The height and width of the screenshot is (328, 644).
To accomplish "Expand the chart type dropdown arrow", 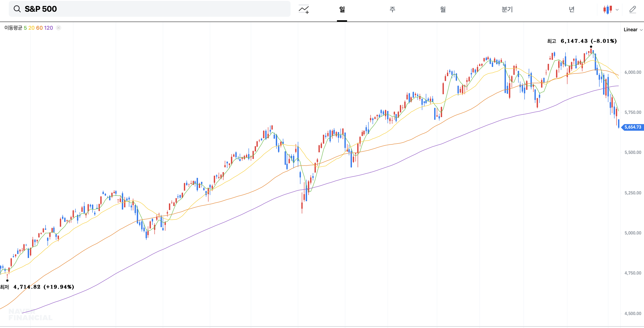I will (x=617, y=10).
